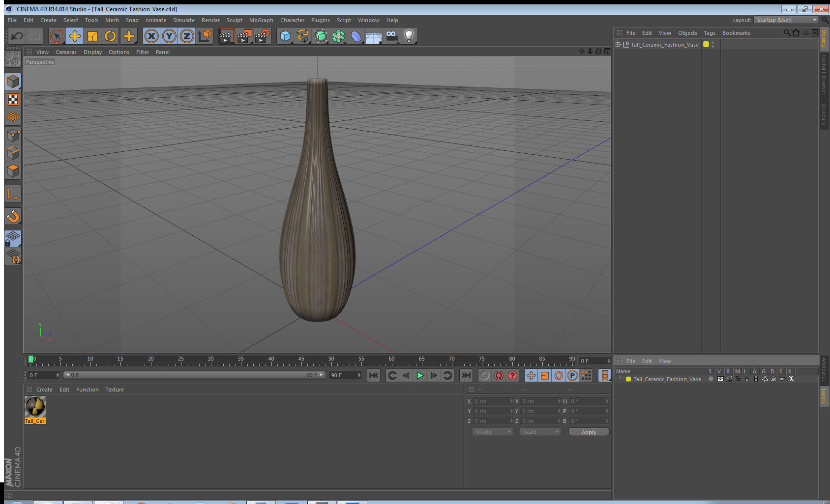Add a camera object
Image resolution: width=830 pixels, height=504 pixels.
coord(391,36)
